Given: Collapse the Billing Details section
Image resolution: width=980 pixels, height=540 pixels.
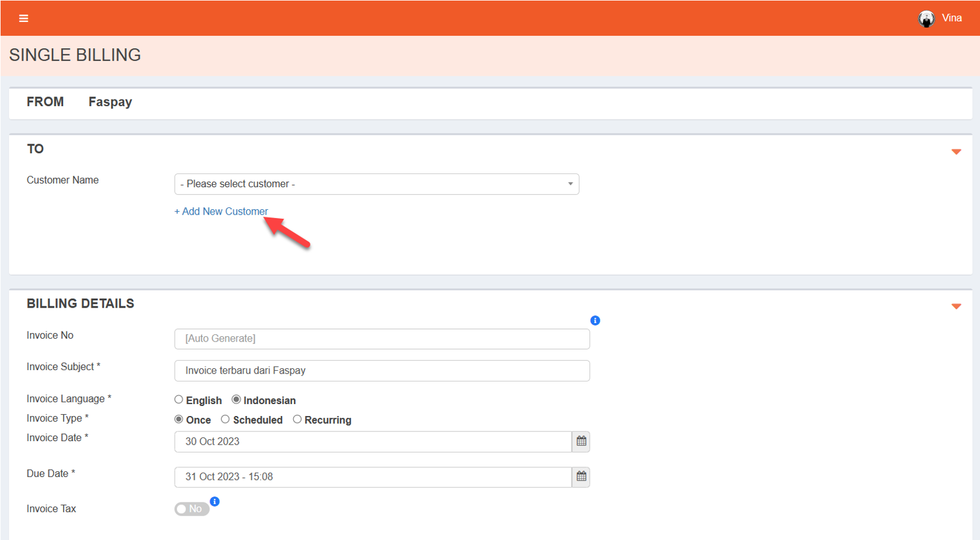Looking at the screenshot, I should 956,306.
